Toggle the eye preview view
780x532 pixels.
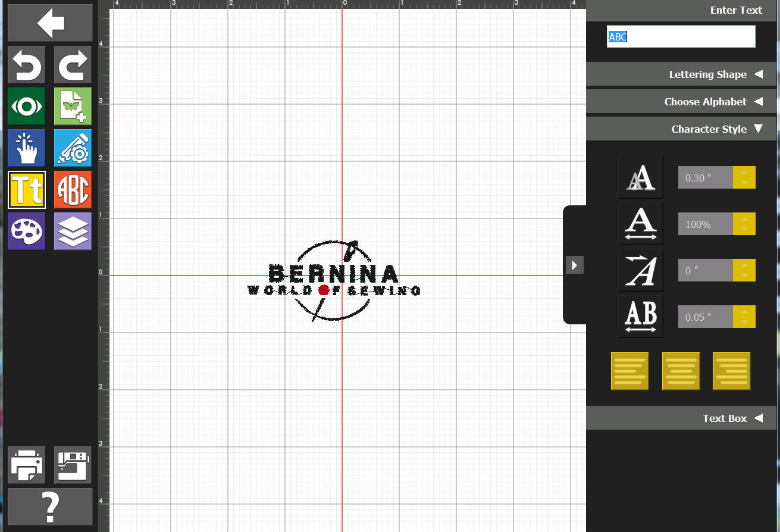coord(26,107)
